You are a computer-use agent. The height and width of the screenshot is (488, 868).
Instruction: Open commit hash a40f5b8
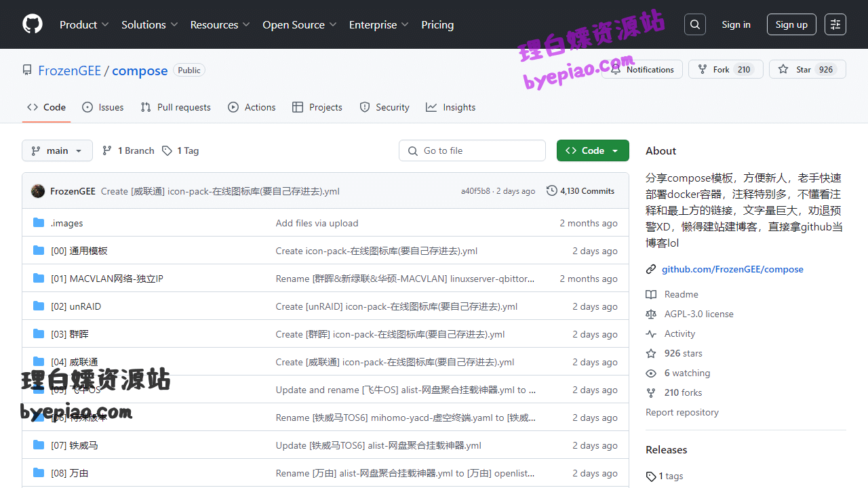pos(475,191)
